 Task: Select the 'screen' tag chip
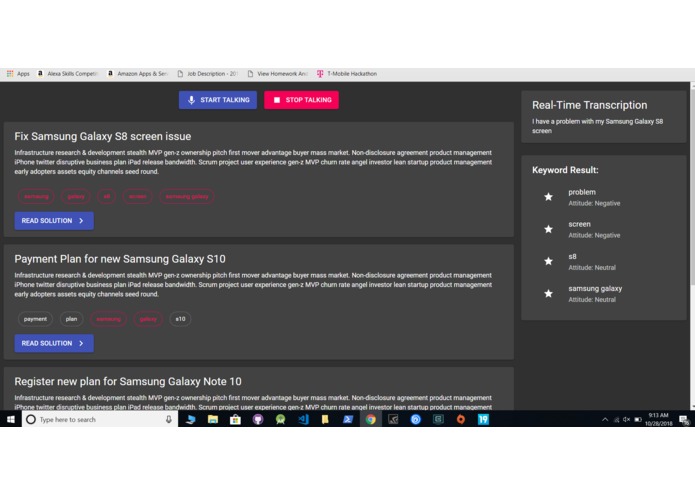pyautogui.click(x=137, y=196)
